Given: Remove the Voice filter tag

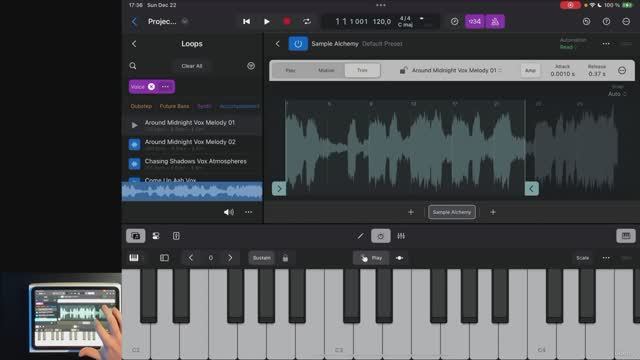Looking at the screenshot, I should pos(151,87).
